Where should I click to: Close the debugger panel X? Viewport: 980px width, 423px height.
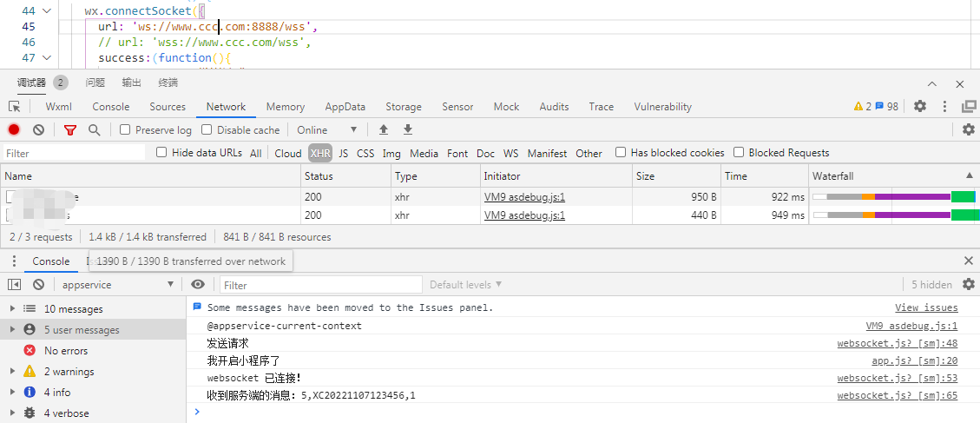pyautogui.click(x=960, y=84)
